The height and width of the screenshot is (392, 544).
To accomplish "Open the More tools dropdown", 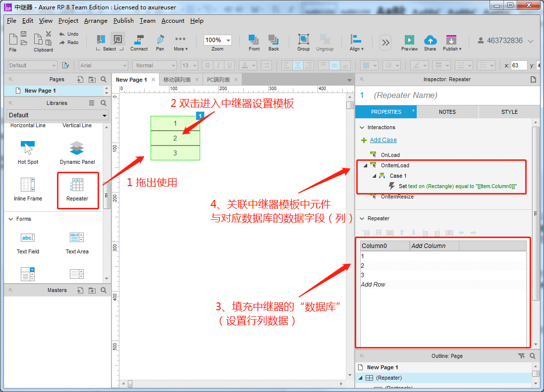I will click(180, 43).
